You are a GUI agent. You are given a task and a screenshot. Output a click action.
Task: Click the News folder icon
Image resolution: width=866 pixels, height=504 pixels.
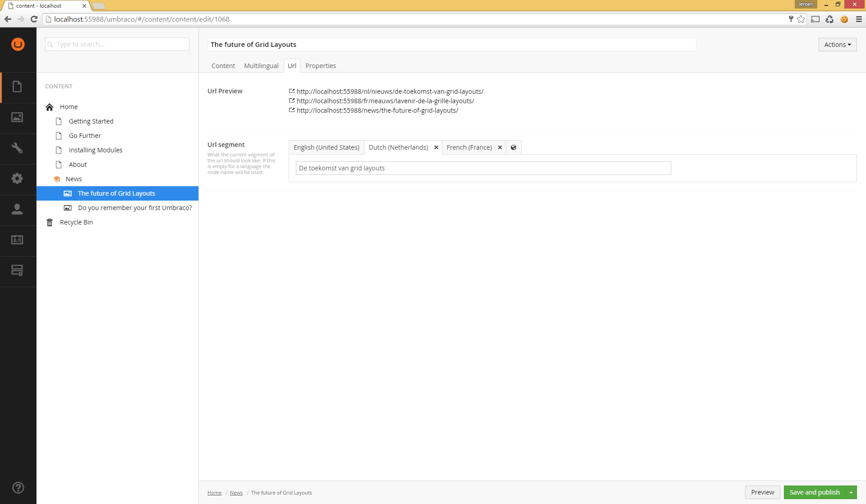point(57,179)
